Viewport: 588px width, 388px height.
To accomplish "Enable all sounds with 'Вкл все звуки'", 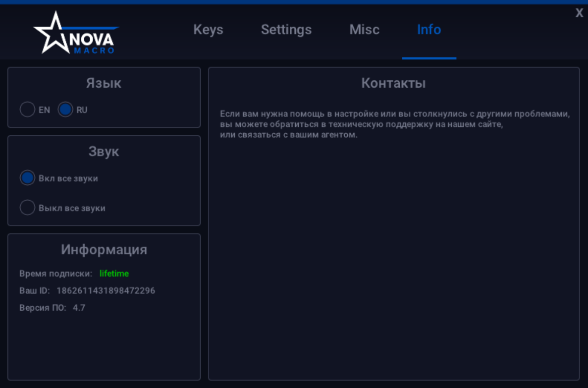I will point(27,178).
